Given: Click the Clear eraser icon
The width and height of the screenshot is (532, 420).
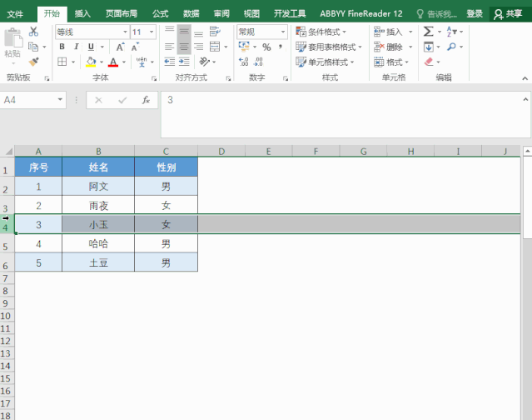Looking at the screenshot, I should [429, 62].
